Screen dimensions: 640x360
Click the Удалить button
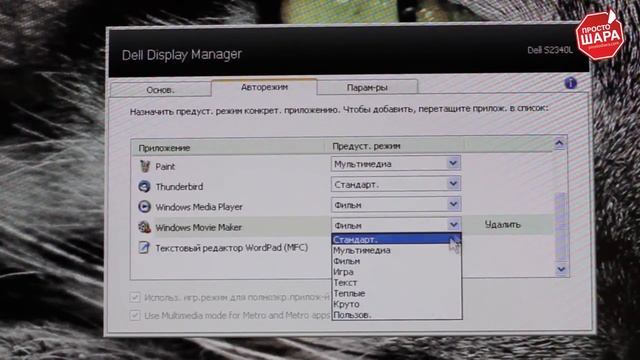[502, 224]
